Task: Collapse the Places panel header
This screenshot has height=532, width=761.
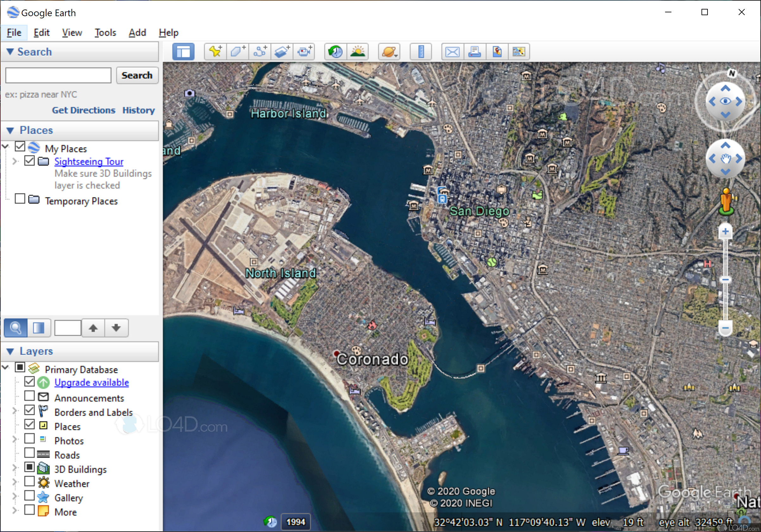Action: pyautogui.click(x=10, y=130)
